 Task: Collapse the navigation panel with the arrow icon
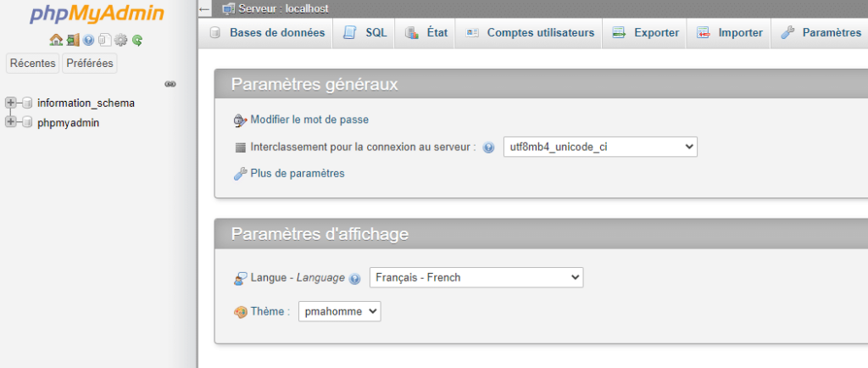tap(204, 9)
